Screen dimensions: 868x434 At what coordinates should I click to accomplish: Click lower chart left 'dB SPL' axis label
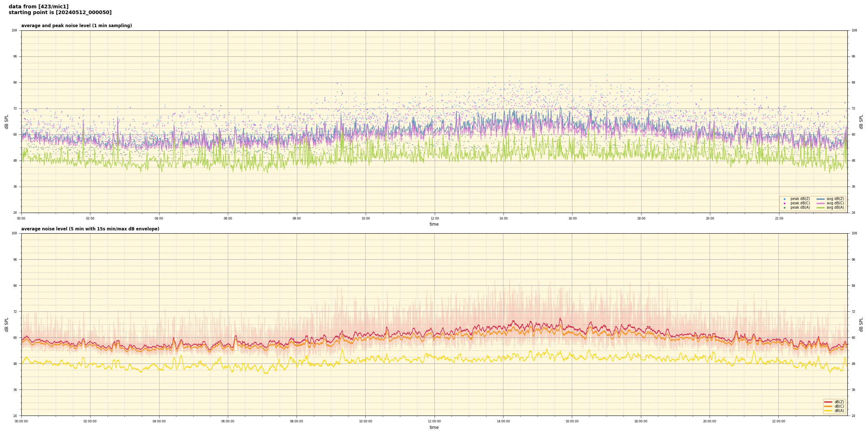[7, 324]
